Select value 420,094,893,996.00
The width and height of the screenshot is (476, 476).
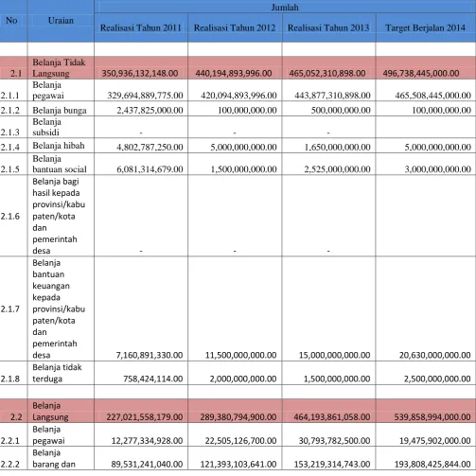238,96
